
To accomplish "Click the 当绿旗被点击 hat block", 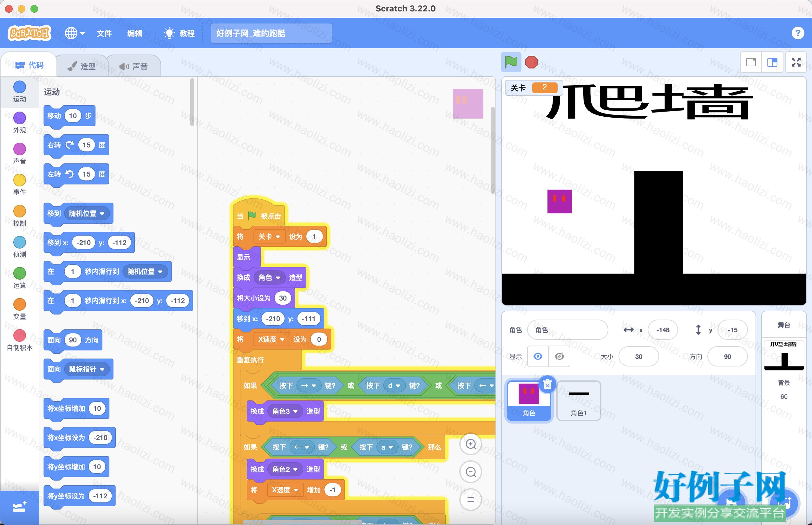I will pyautogui.click(x=259, y=213).
